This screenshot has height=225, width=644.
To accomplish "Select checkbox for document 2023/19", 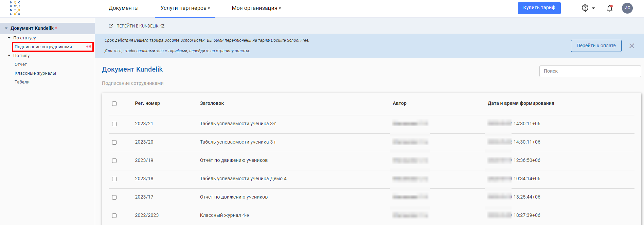I will pos(114,161).
